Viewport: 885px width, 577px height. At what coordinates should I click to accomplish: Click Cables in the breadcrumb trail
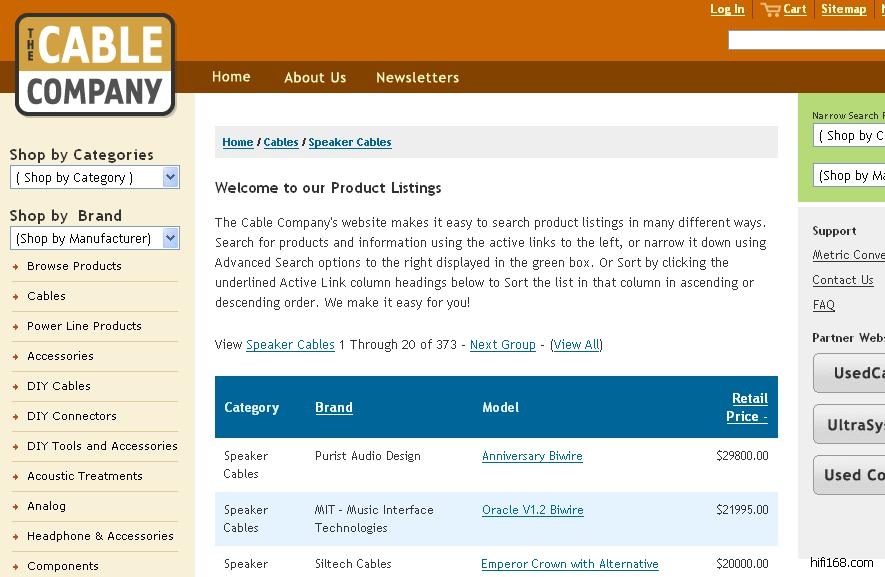pyautogui.click(x=281, y=142)
